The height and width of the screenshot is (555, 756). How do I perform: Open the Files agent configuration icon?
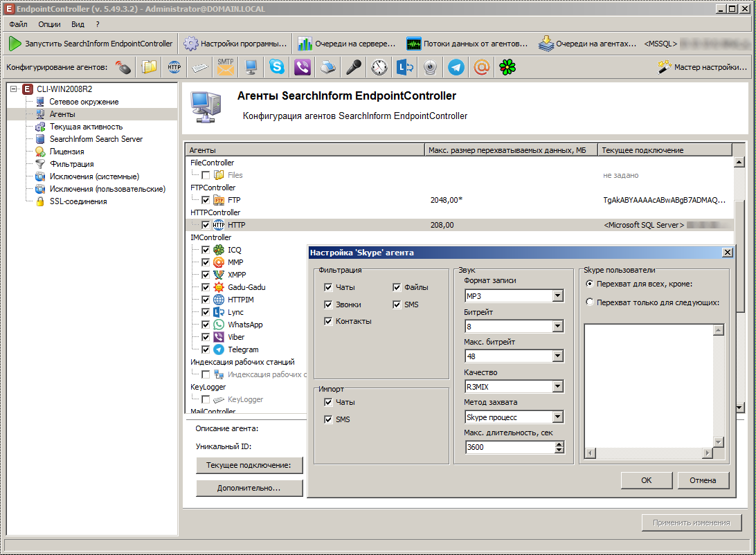point(149,67)
